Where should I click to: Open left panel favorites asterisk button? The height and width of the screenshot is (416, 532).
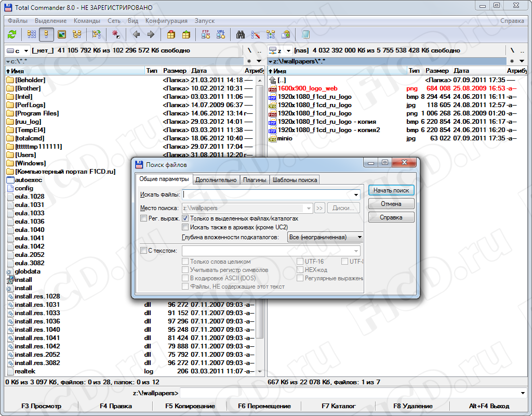[x=249, y=61]
